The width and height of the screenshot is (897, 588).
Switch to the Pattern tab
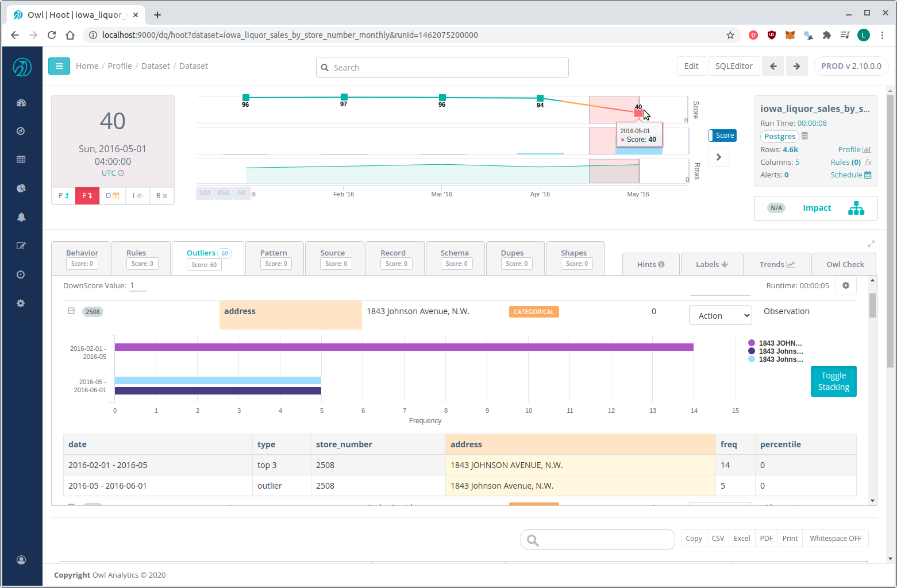(274, 258)
